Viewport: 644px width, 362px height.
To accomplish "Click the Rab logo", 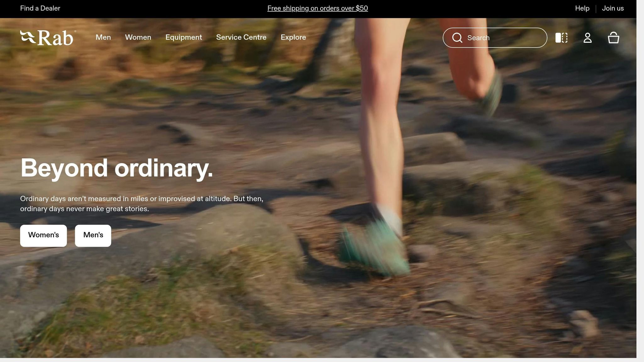I will tap(48, 38).
